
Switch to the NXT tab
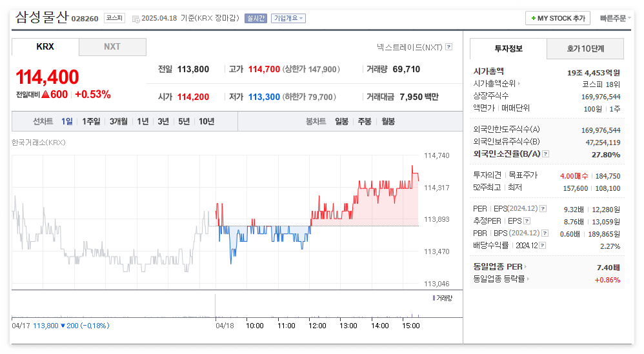pos(112,47)
